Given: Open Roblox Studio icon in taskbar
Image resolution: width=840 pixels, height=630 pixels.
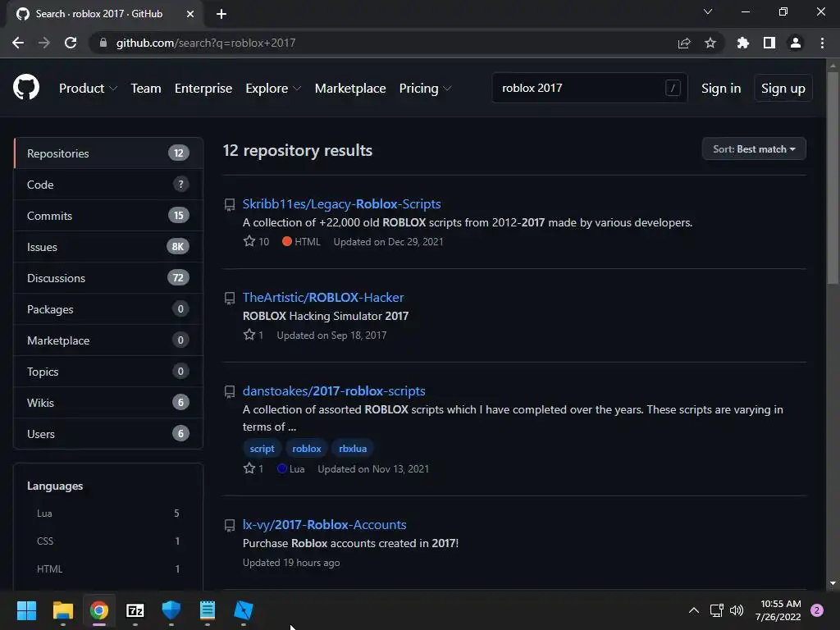Looking at the screenshot, I should click(x=243, y=610).
